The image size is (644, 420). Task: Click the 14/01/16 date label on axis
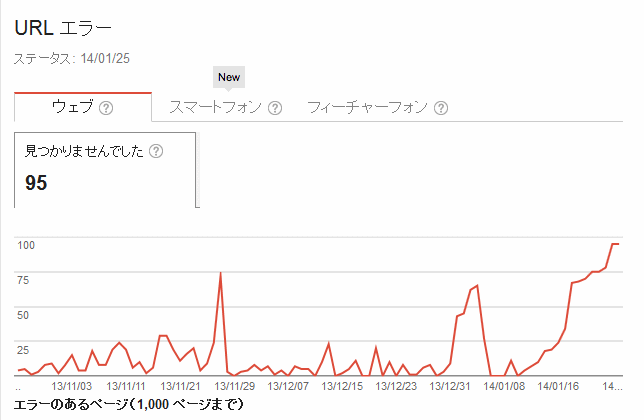(x=558, y=386)
